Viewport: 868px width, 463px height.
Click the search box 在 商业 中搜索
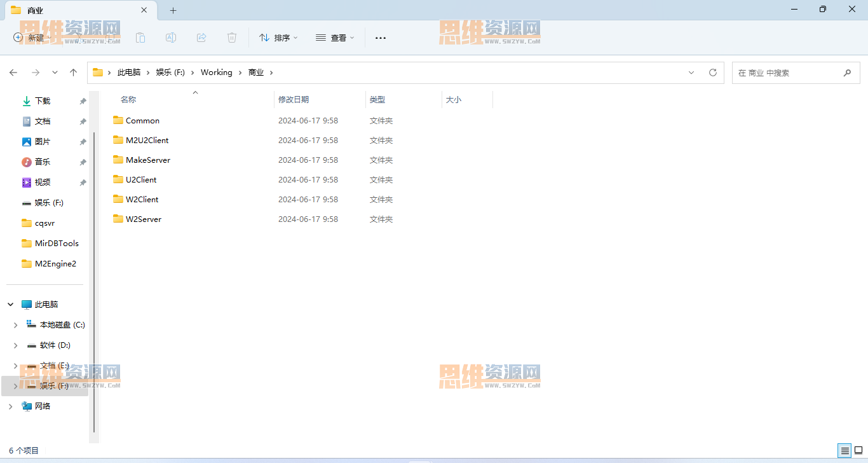coord(795,73)
